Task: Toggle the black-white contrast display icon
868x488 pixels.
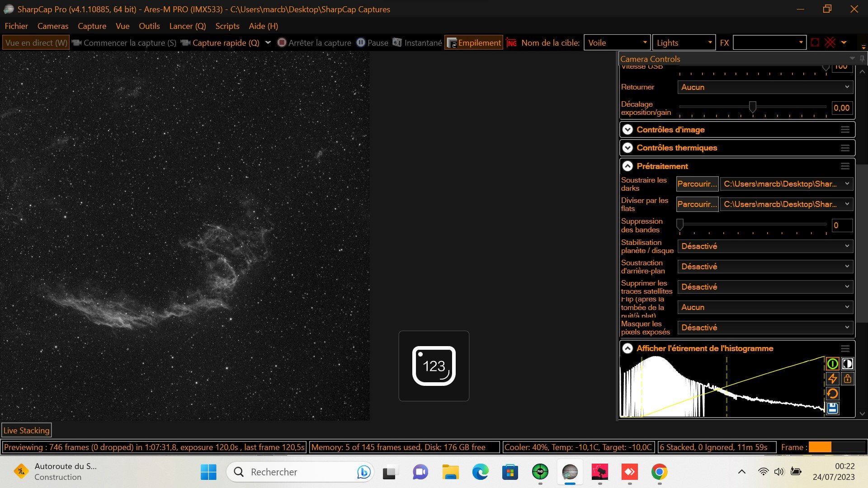Action: tap(847, 364)
